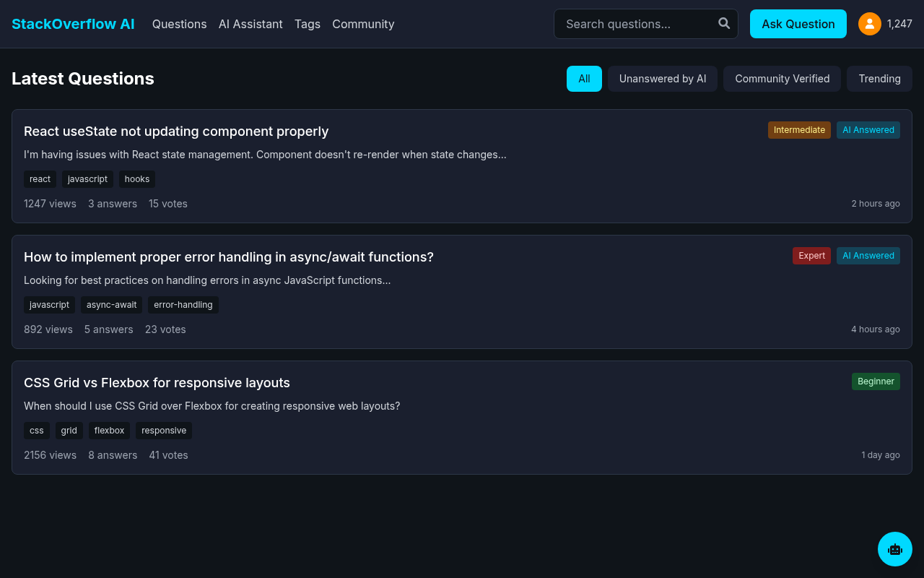The height and width of the screenshot is (578, 924).
Task: Click the search questions input field
Action: tap(635, 24)
